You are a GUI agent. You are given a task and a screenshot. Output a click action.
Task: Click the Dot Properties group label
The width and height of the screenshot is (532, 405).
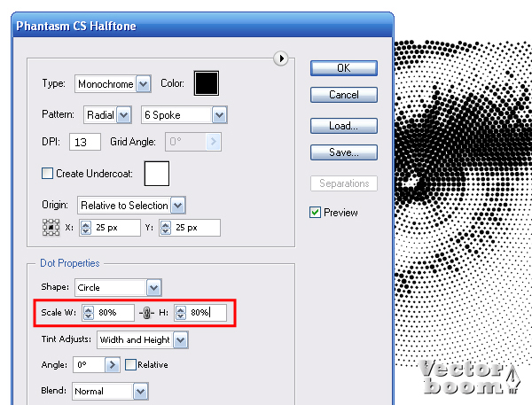pyautogui.click(x=70, y=263)
